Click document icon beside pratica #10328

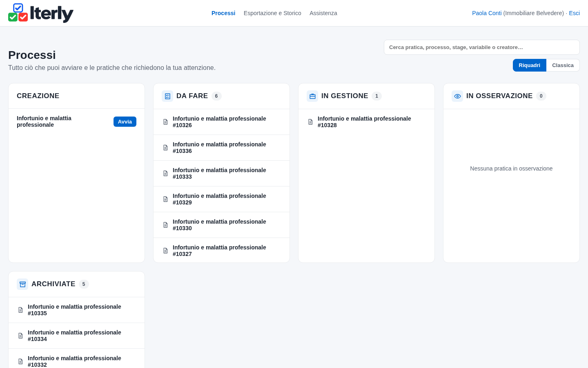click(x=310, y=122)
